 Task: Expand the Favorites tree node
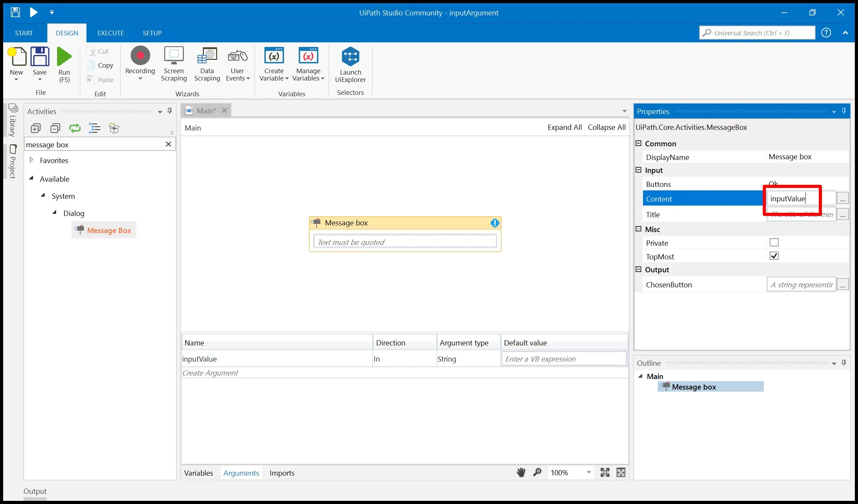tap(31, 160)
